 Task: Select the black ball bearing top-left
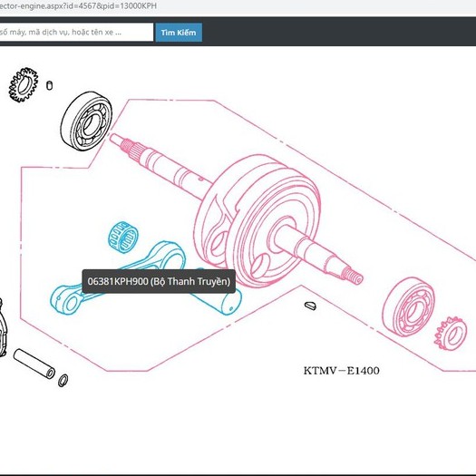(x=86, y=121)
